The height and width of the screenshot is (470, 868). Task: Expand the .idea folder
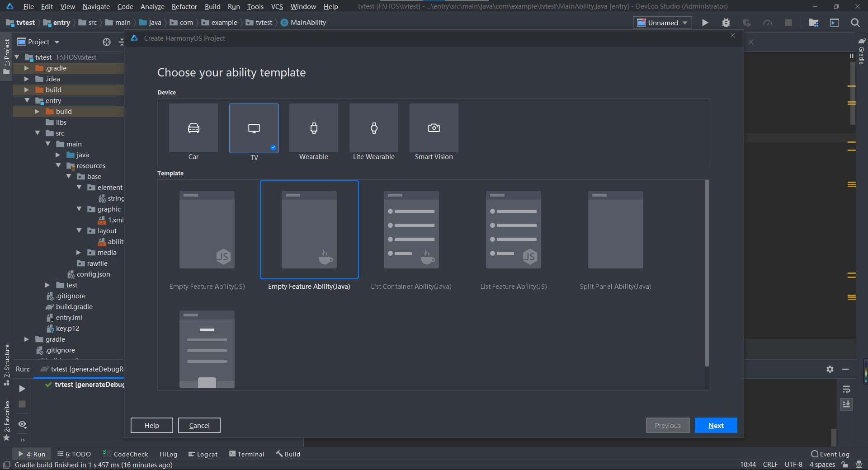[x=26, y=79]
